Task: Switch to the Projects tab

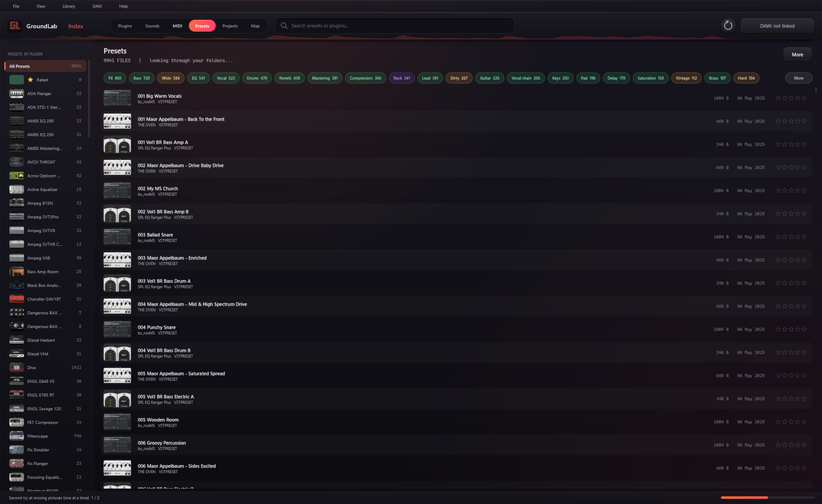Action: (x=230, y=26)
